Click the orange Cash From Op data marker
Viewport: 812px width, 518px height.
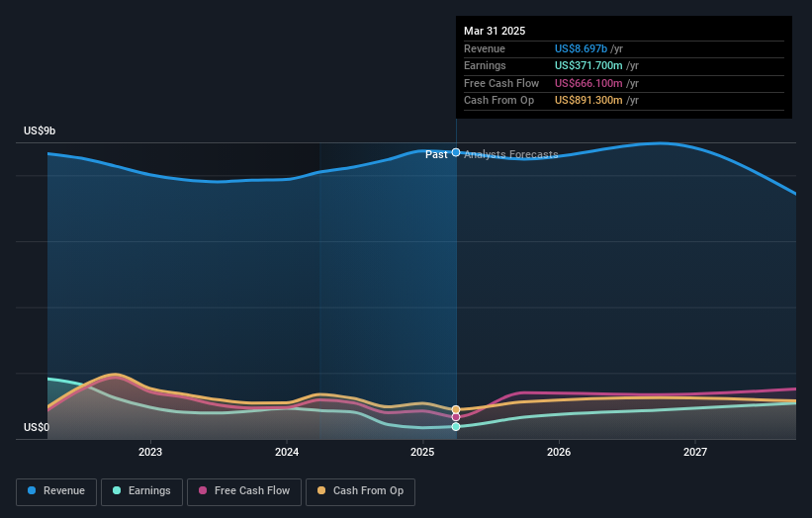click(456, 409)
